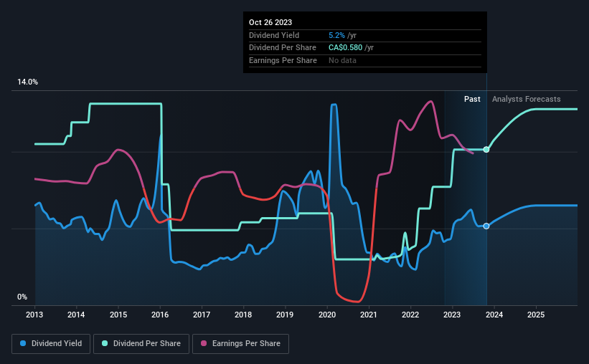The width and height of the screenshot is (589, 364).
Task: Click the 'Past' label on the chart
Action: [x=472, y=99]
